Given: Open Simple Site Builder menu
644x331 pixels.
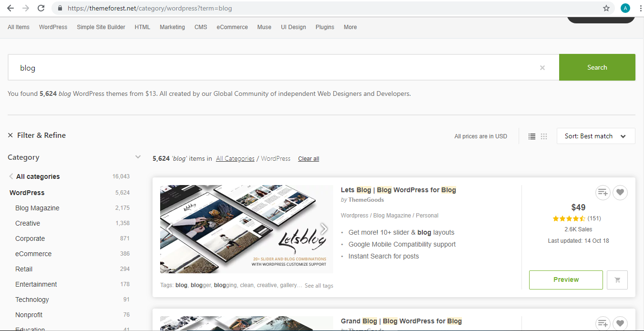Looking at the screenshot, I should tap(101, 27).
